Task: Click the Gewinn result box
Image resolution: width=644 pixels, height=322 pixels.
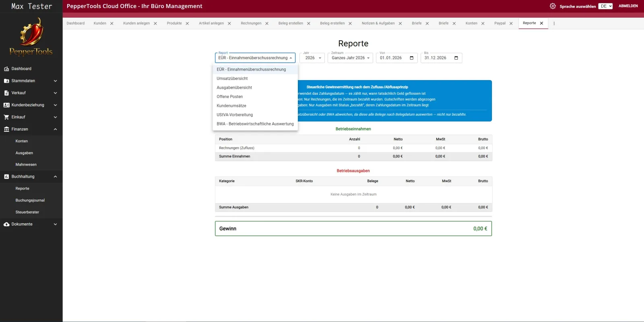Action: point(353,229)
